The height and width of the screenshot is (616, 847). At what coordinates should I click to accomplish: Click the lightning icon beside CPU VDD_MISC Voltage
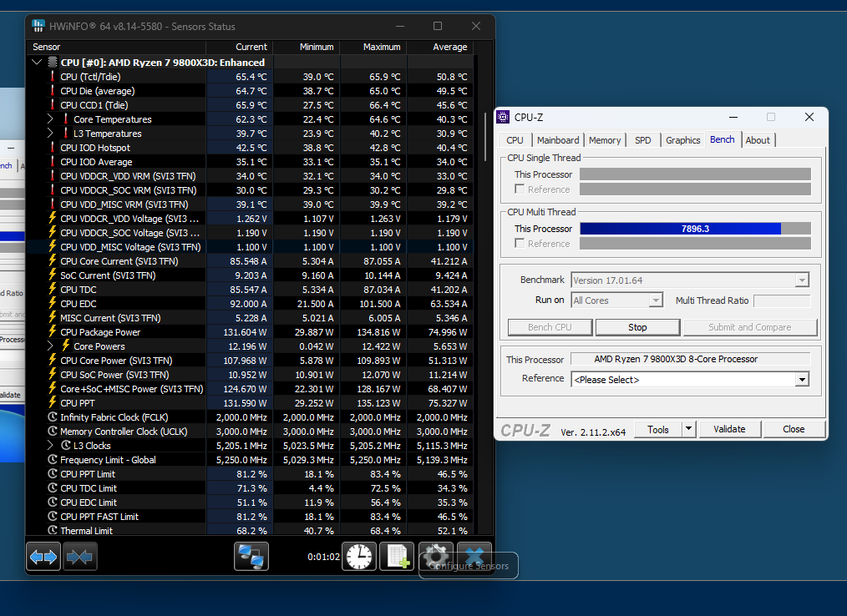pyautogui.click(x=53, y=246)
